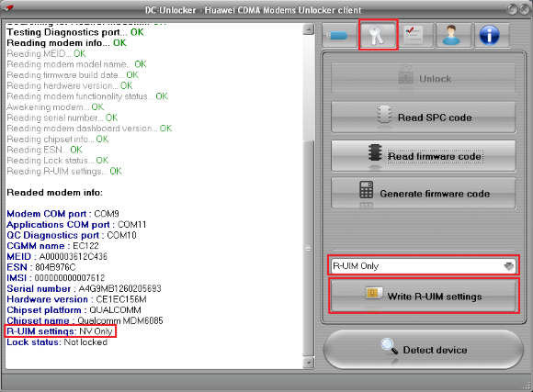Click the chip icon beside Read SPC code
This screenshot has width=533, height=392.
tap(384, 114)
